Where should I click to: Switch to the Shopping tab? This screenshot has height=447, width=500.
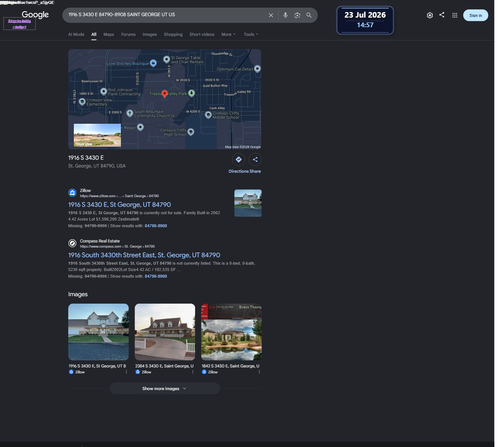coord(173,34)
